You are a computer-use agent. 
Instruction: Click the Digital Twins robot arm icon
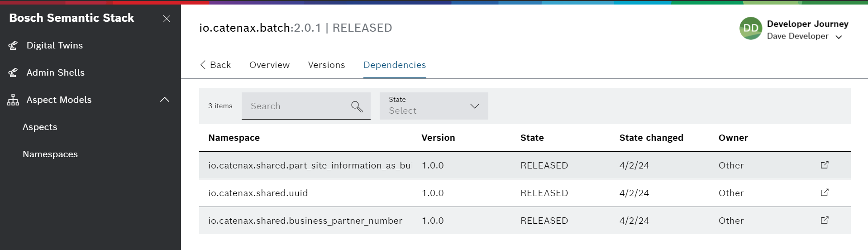click(x=13, y=45)
